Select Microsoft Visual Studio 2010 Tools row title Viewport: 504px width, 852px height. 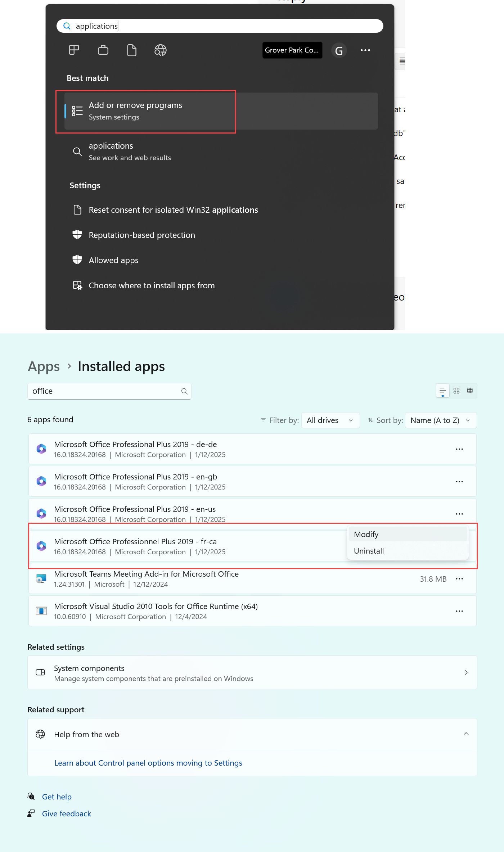click(156, 607)
